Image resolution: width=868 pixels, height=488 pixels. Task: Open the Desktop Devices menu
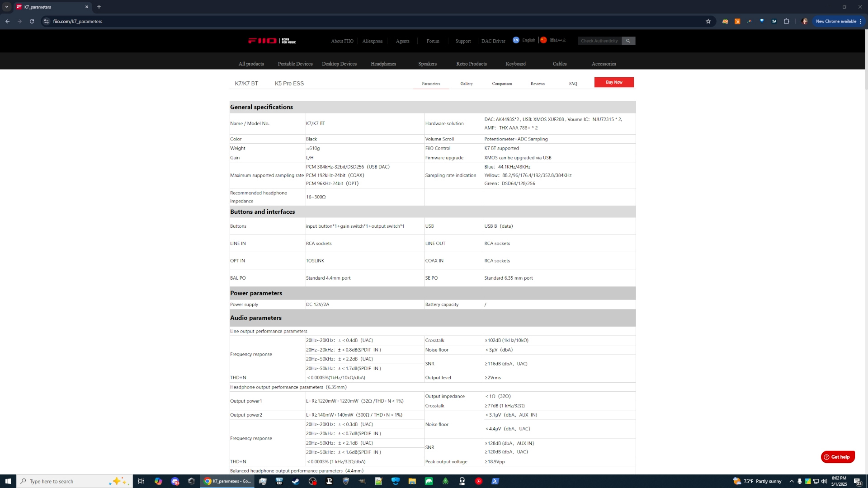click(x=339, y=64)
